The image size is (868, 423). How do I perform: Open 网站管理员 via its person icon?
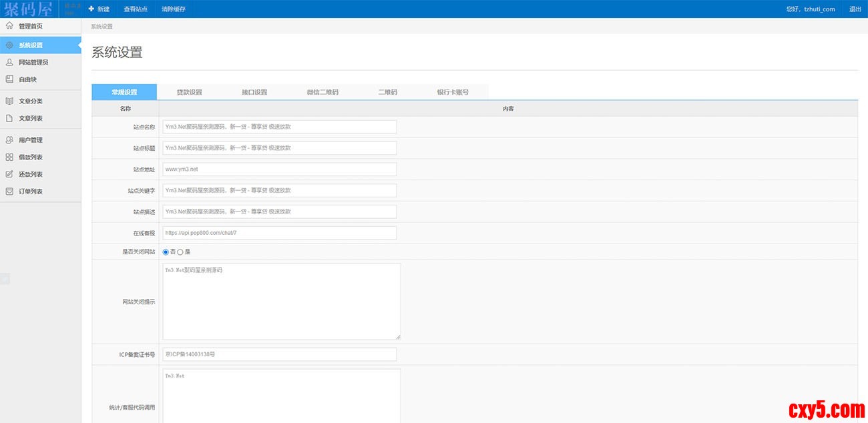(x=9, y=62)
